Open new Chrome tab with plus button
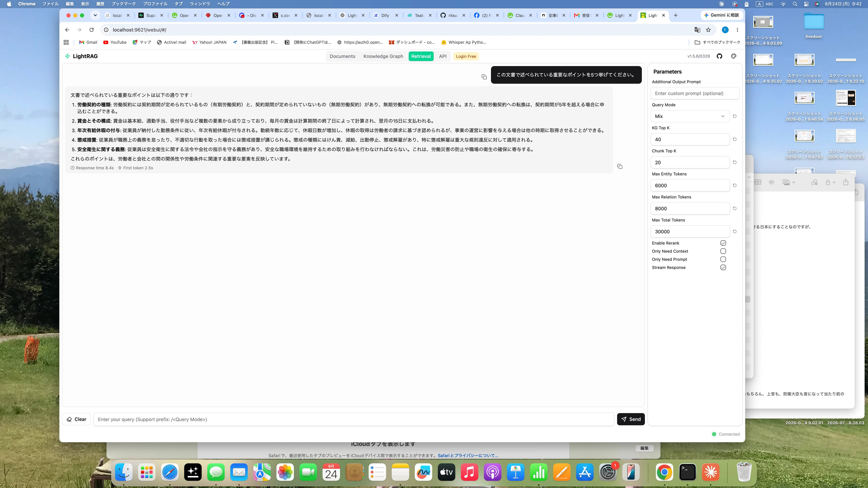This screenshot has height=488, width=868. point(676,15)
